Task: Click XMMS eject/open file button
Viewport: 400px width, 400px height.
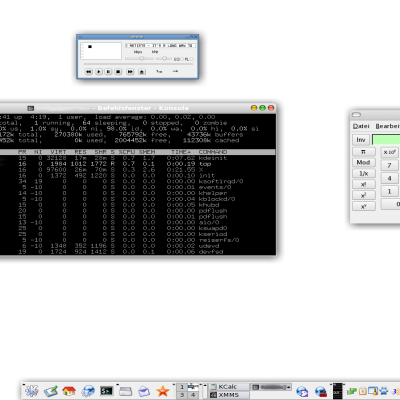Action: (x=142, y=72)
